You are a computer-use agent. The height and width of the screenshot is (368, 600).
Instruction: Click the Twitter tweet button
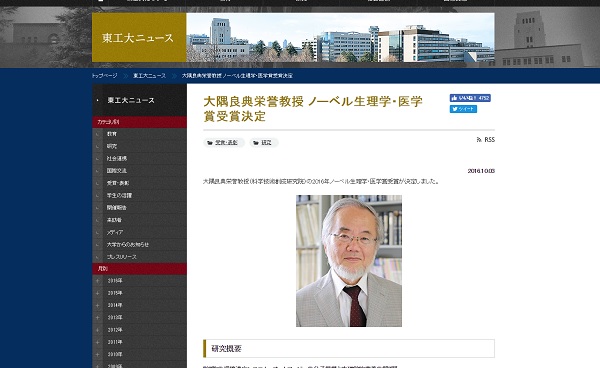point(463,109)
